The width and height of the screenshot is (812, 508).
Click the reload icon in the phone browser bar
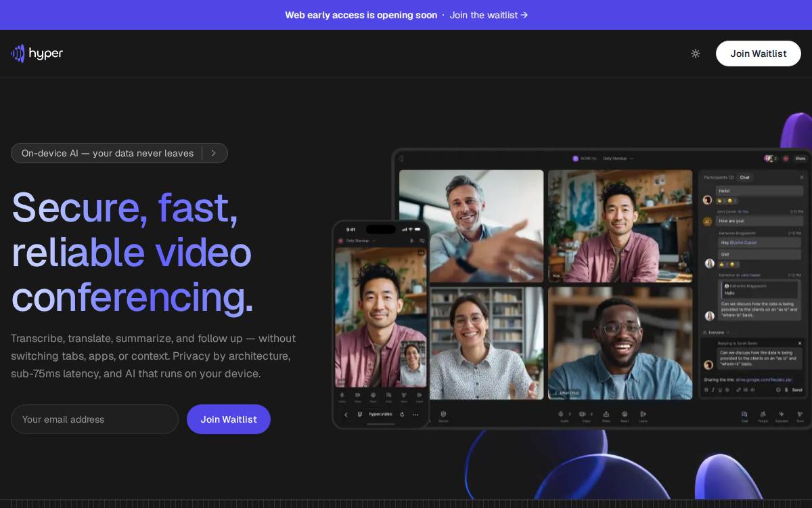tap(402, 415)
